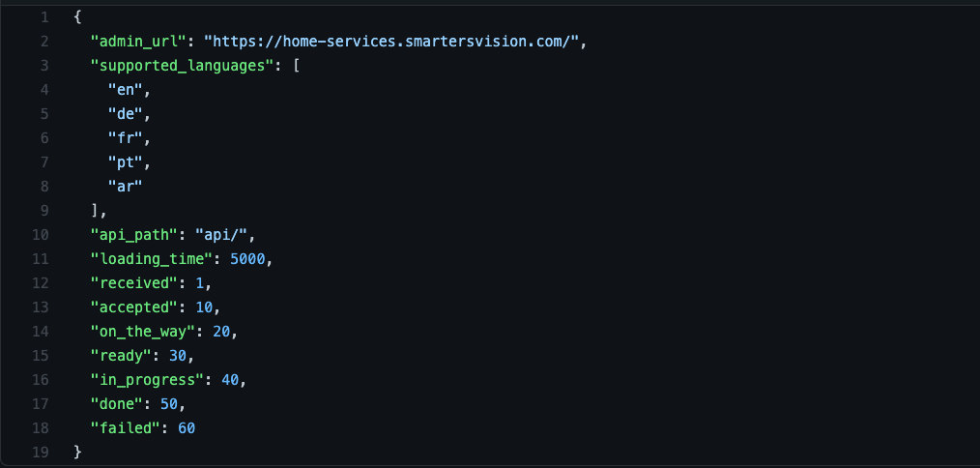Click the "supported_languages" key
This screenshot has height=468, width=980.
point(178,66)
